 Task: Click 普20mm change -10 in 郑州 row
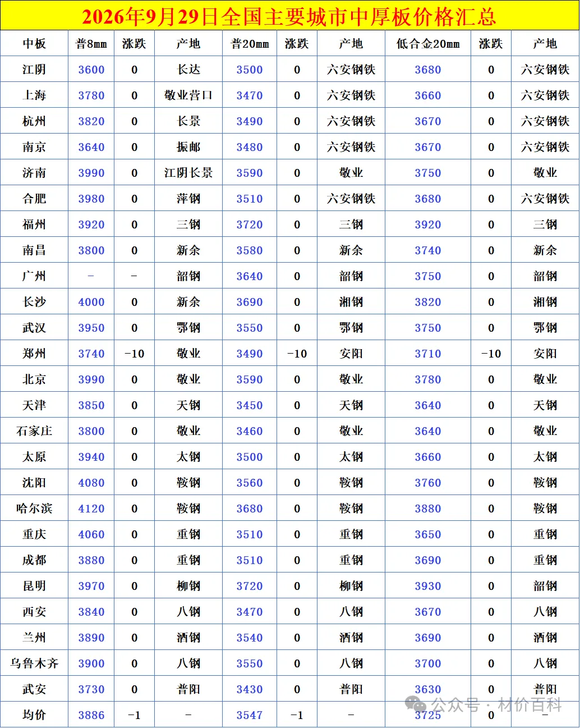point(297,354)
